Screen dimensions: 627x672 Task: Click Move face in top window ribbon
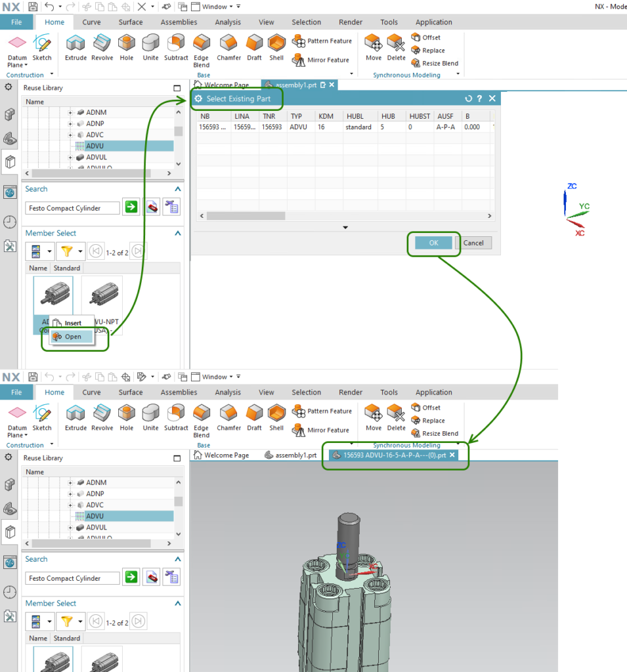click(374, 47)
